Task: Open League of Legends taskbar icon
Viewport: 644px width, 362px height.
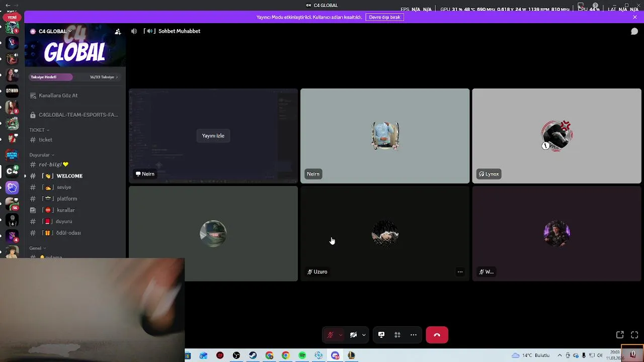Action: point(352,355)
